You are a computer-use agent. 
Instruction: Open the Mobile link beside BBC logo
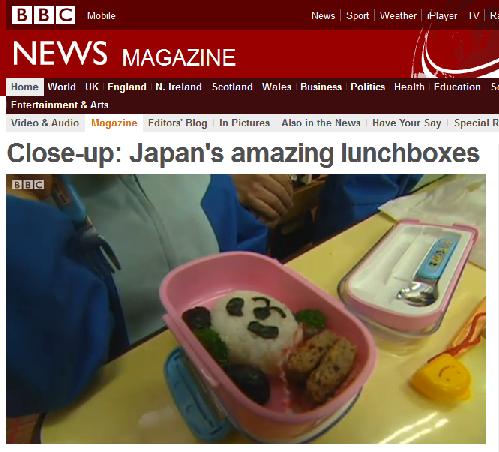(x=101, y=16)
